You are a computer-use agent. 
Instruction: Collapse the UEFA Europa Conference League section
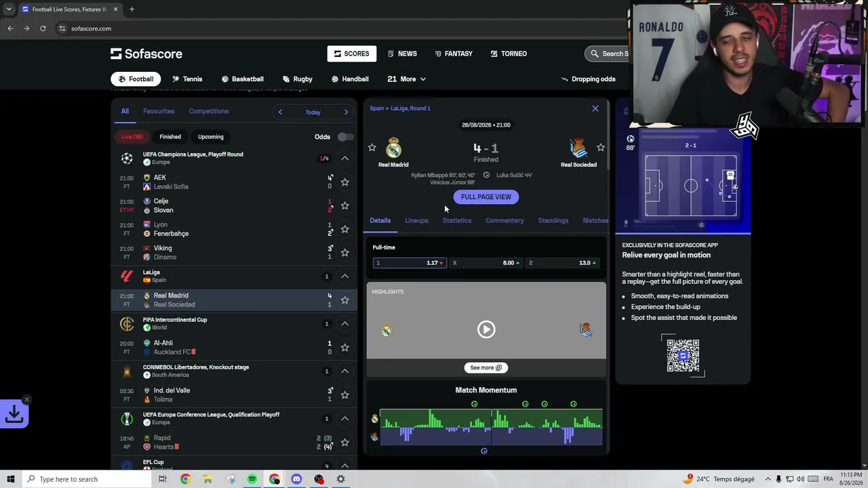click(344, 418)
